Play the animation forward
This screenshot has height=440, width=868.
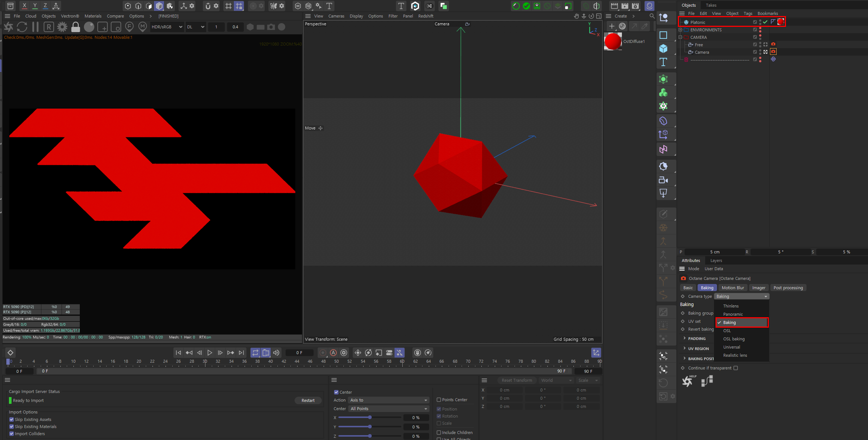pos(210,353)
